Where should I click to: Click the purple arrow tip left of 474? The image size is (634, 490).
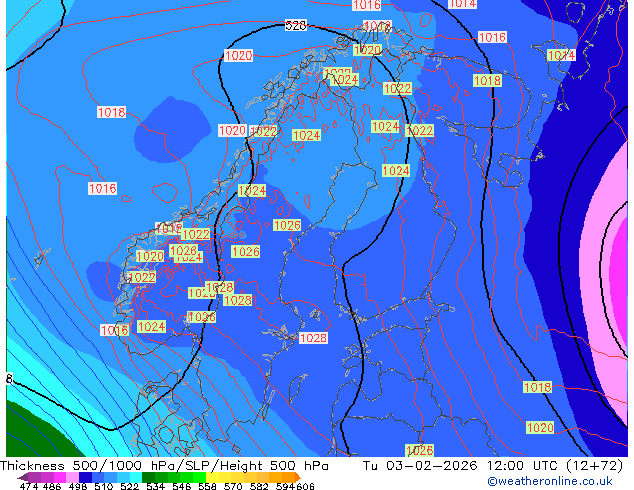click(x=22, y=477)
